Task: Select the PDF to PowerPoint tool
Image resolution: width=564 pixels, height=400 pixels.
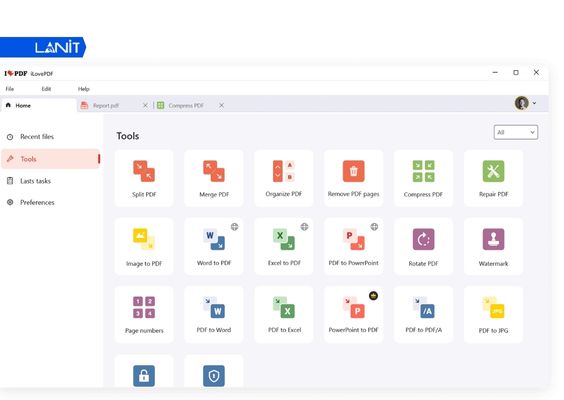Action: (x=353, y=246)
